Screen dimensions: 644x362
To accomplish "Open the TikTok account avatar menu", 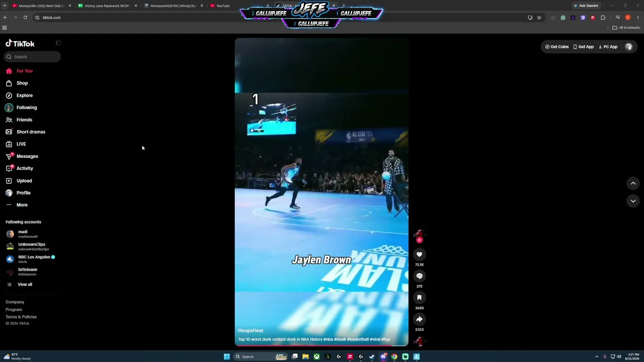I will coord(628,47).
